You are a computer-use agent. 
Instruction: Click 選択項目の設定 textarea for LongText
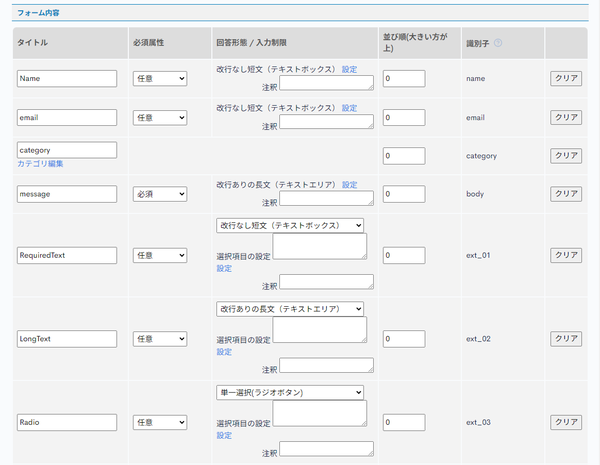pyautogui.click(x=320, y=330)
